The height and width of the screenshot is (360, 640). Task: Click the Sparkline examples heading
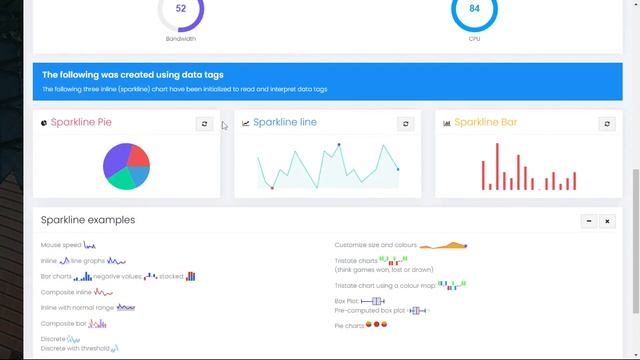[88, 220]
